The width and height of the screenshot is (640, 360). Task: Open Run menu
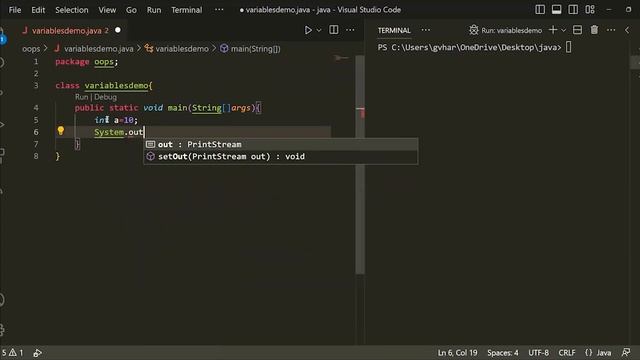click(154, 10)
